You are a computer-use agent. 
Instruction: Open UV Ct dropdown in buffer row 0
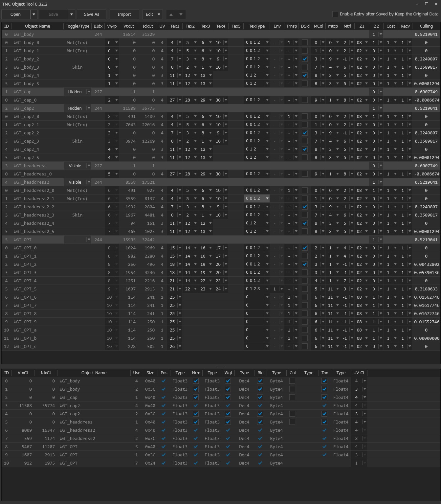click(364, 381)
